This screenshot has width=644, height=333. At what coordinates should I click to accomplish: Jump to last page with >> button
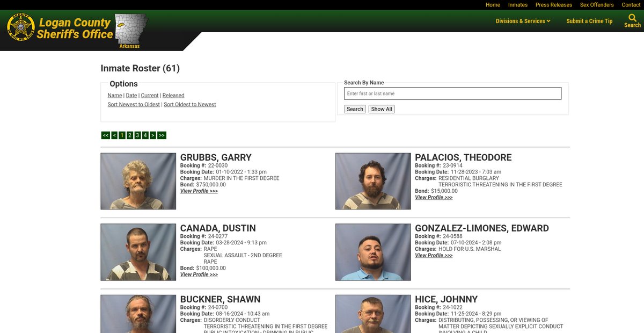click(x=162, y=135)
